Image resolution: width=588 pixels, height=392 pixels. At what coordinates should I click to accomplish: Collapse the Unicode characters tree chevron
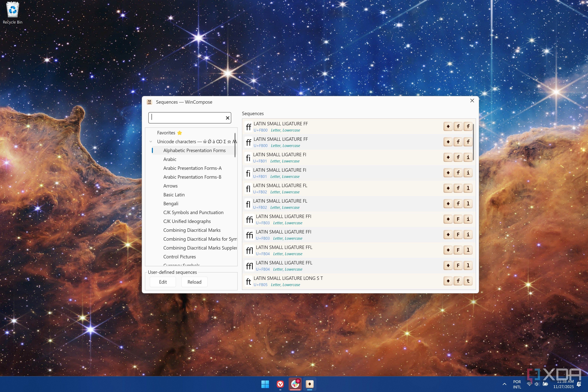point(151,142)
